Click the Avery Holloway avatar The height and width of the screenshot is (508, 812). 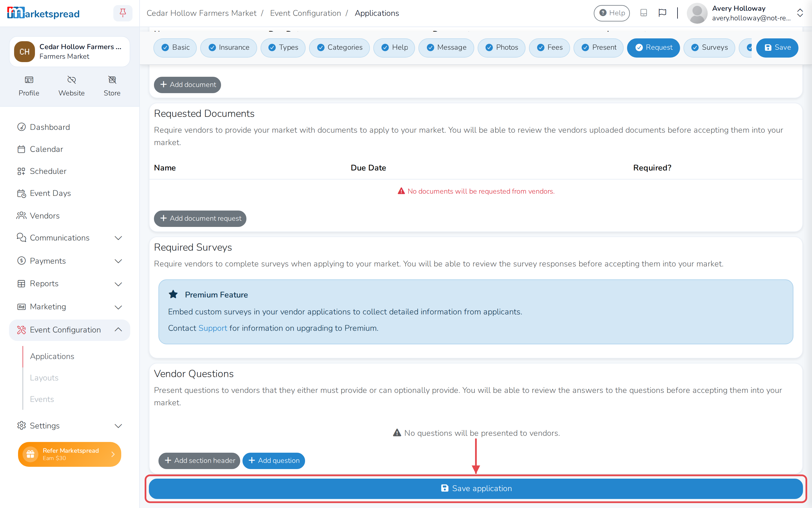tap(697, 13)
